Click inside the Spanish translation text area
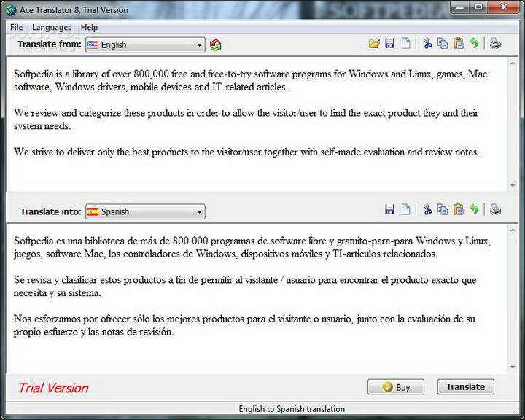Screen dimensions: 525x420 [x=256, y=298]
